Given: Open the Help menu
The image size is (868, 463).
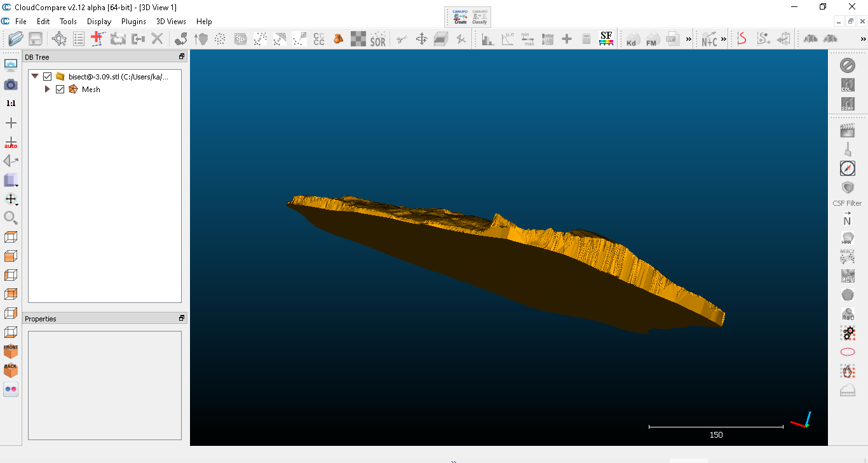Looking at the screenshot, I should point(204,22).
